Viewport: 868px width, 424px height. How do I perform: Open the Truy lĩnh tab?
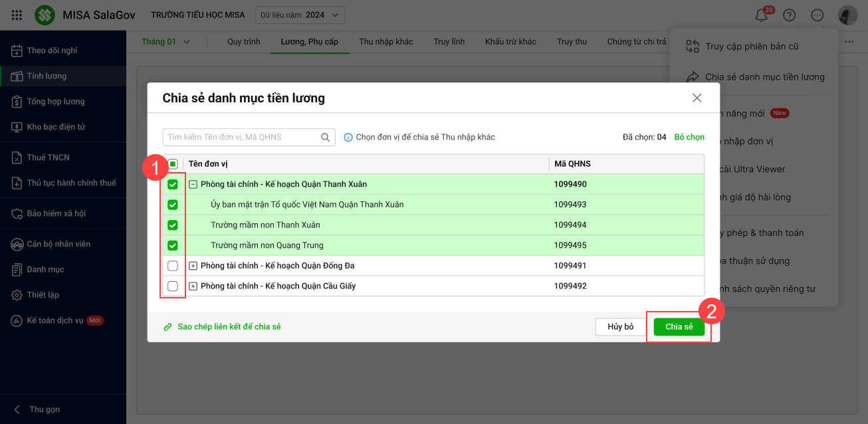point(449,42)
